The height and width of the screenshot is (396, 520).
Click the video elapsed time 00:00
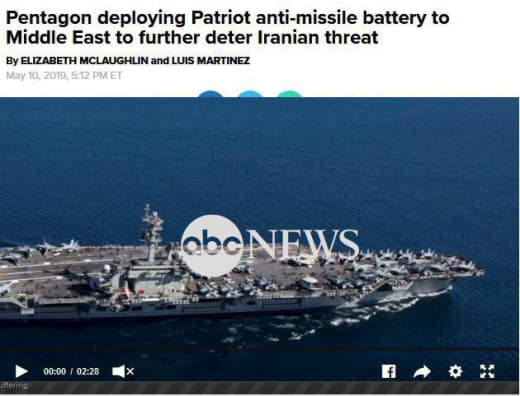point(55,371)
